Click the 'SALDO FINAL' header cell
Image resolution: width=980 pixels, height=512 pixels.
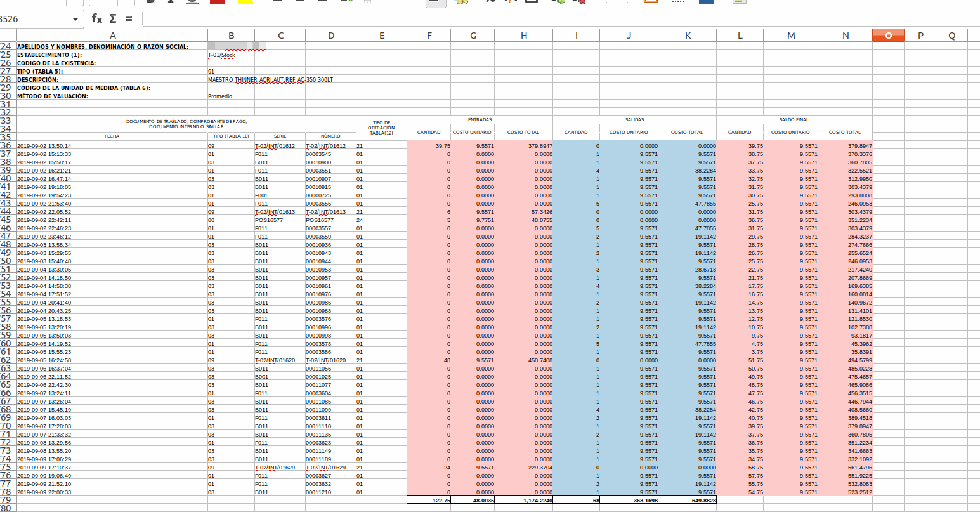[x=794, y=119]
